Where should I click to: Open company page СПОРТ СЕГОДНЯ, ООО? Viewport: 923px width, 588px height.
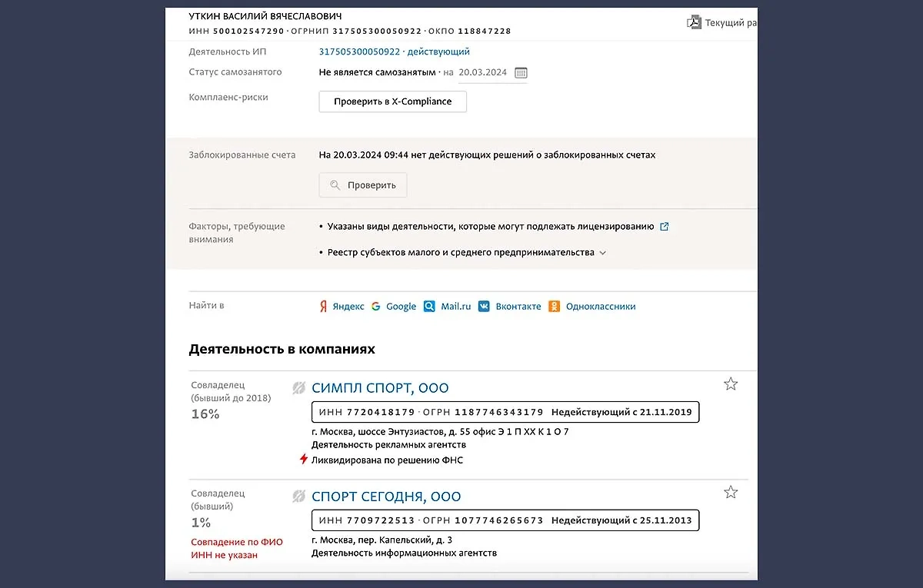coord(385,496)
